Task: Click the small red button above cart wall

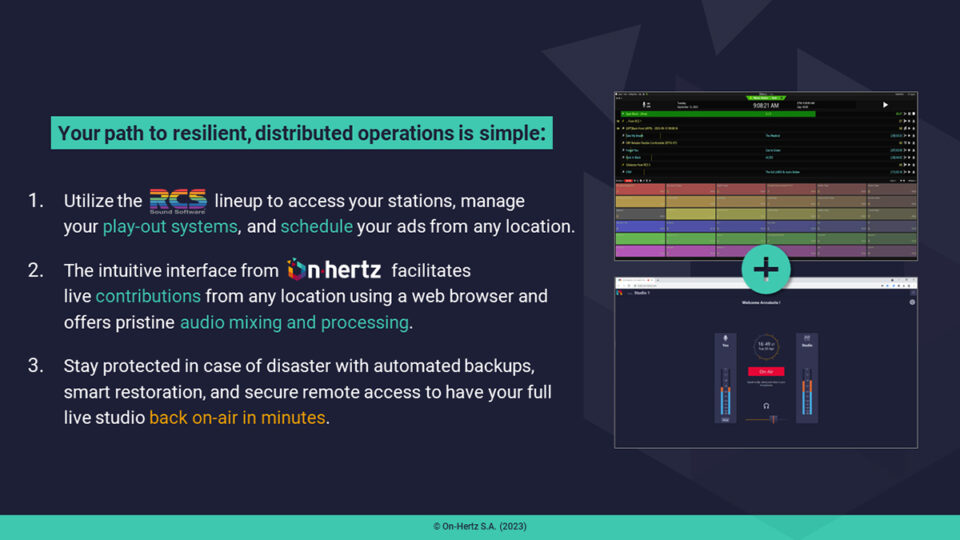Action: pos(628,181)
